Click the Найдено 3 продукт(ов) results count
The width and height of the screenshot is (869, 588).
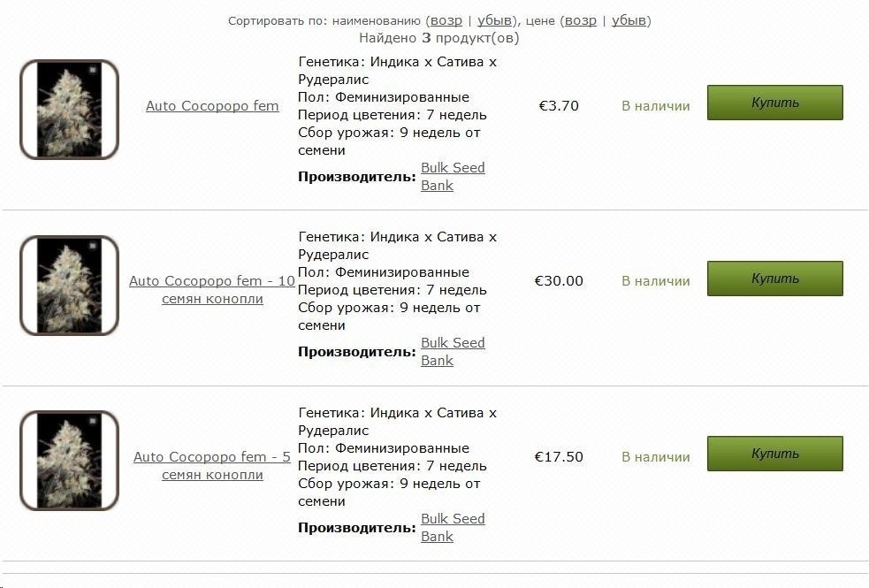(439, 38)
